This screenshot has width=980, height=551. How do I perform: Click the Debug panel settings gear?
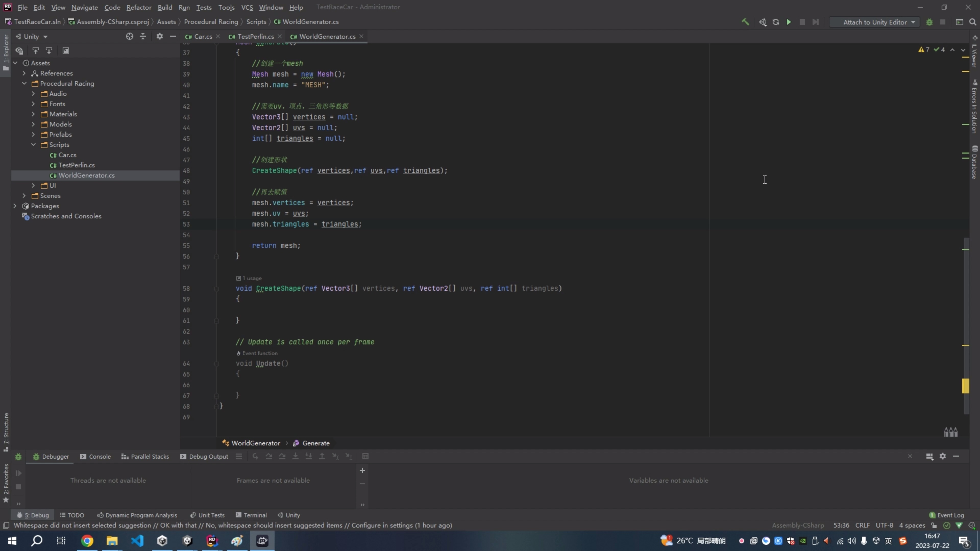click(x=942, y=456)
